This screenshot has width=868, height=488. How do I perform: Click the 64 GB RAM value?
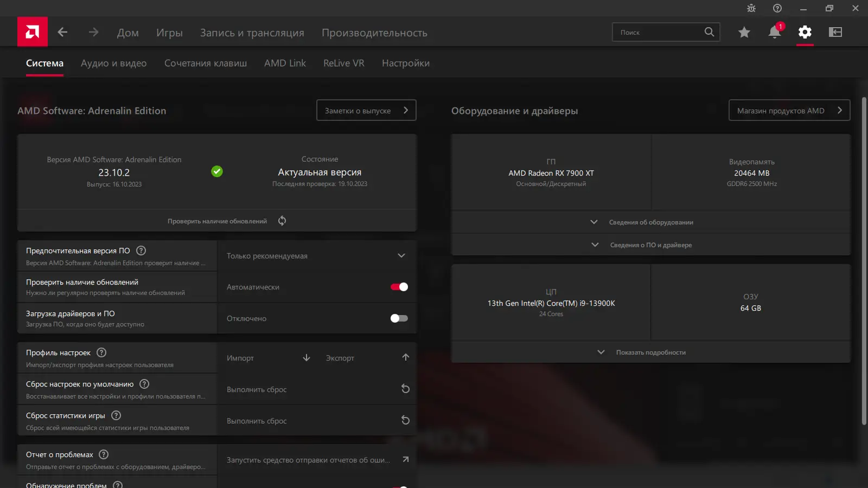(x=751, y=308)
